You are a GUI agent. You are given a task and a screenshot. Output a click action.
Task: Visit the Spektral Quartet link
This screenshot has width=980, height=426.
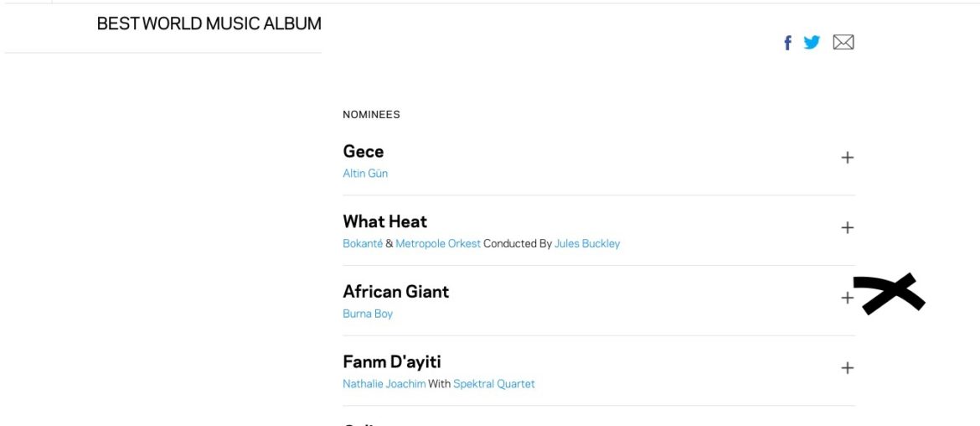(493, 384)
